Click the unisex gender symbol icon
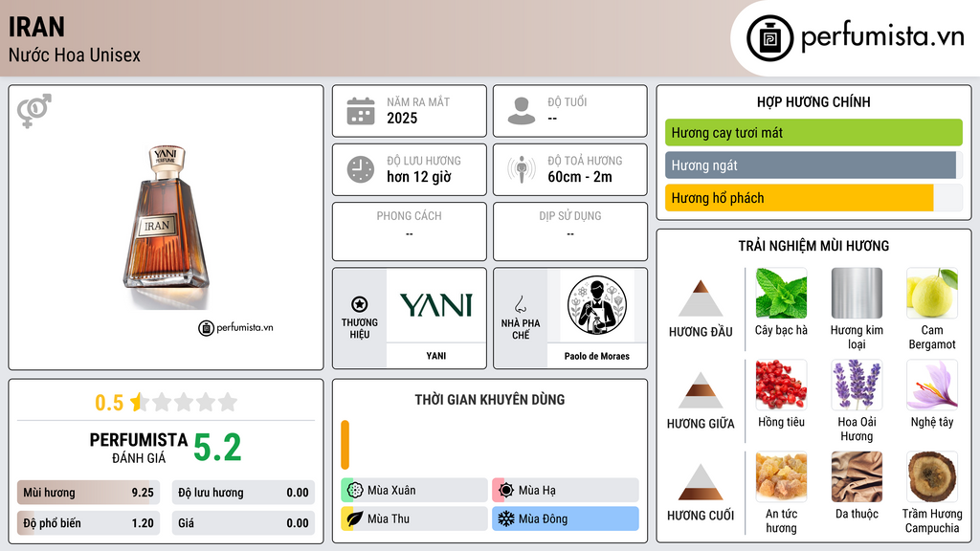This screenshot has height=551, width=980. (34, 111)
